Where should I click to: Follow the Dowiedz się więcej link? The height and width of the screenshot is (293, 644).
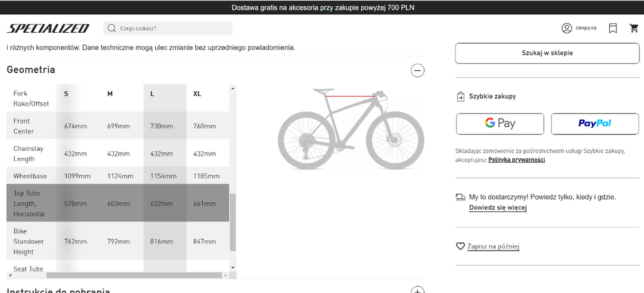coord(498,208)
